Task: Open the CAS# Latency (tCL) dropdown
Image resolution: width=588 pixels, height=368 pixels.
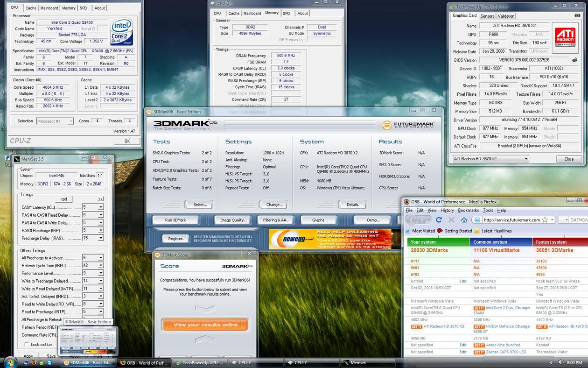Action: coord(100,207)
